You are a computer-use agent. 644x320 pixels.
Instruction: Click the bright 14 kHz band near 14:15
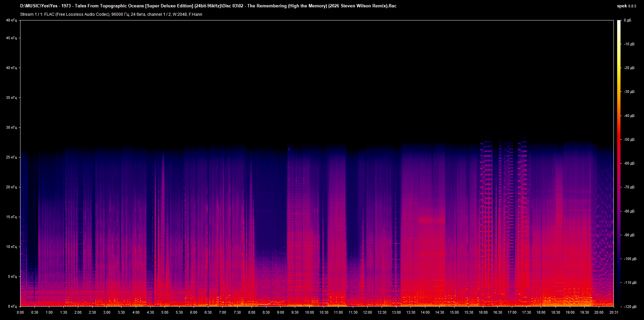432,220
